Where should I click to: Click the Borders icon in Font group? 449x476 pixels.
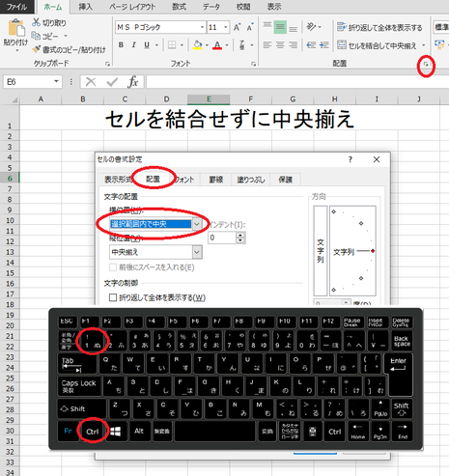[172, 45]
